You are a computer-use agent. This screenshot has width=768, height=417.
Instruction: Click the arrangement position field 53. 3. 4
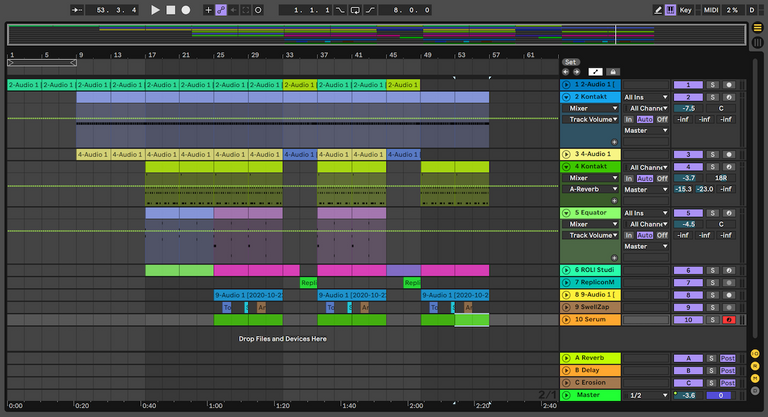pyautogui.click(x=112, y=10)
